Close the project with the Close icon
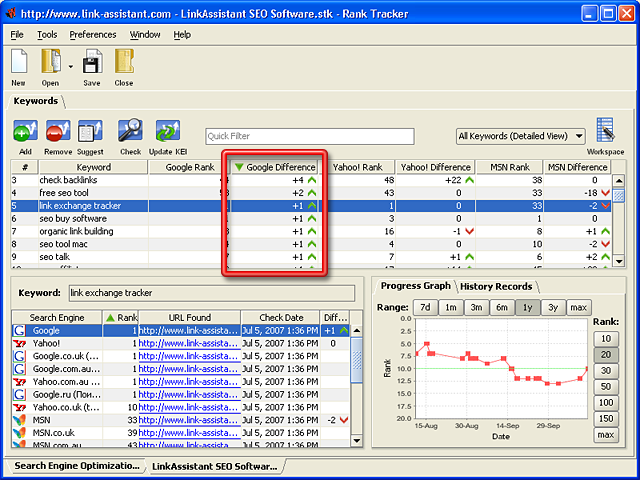The height and width of the screenshot is (480, 640). tap(124, 62)
